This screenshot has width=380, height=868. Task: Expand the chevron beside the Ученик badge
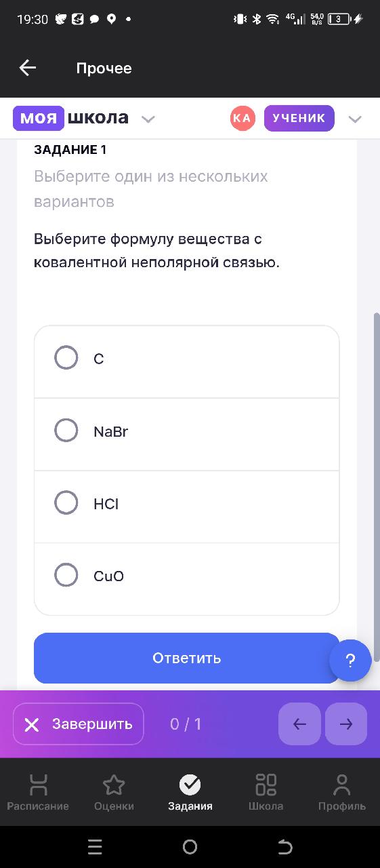tap(355, 119)
